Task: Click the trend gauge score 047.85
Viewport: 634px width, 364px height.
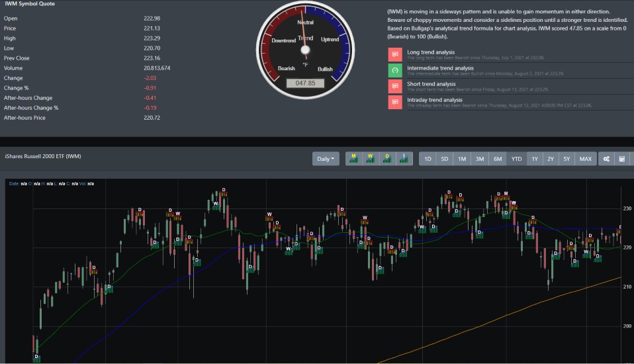Action: pos(305,83)
